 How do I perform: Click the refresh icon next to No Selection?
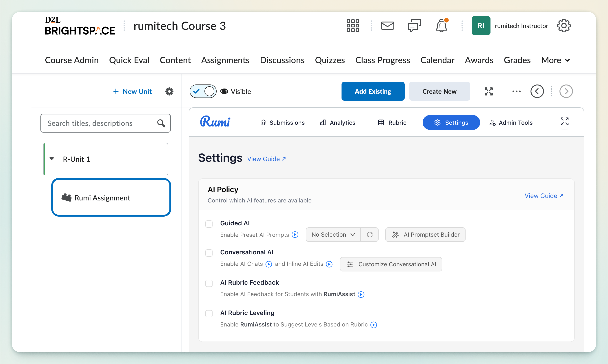tap(370, 235)
